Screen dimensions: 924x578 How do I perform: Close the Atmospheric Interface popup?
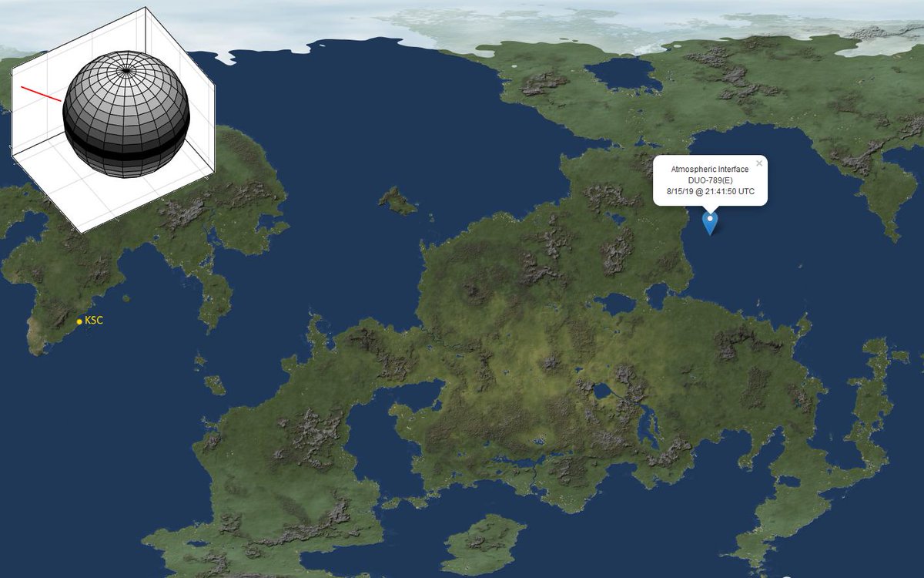point(759,163)
